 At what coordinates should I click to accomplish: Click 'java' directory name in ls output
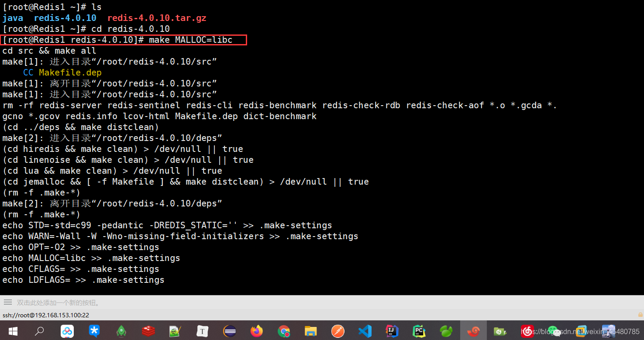[x=13, y=18]
